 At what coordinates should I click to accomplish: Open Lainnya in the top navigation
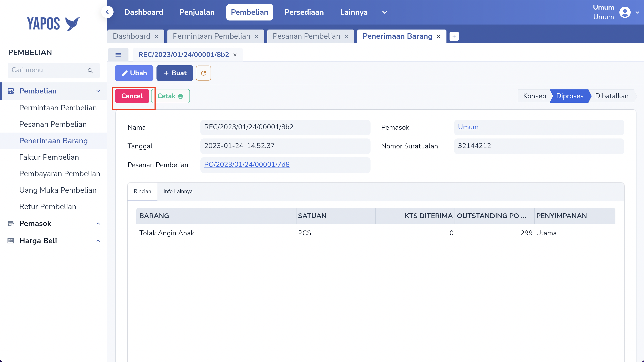pos(354,12)
